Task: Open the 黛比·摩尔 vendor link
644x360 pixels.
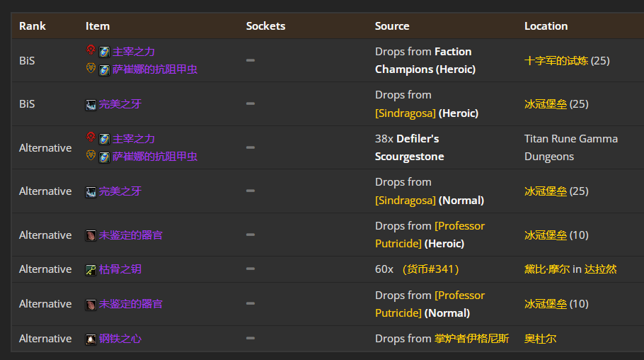Action: (x=547, y=269)
